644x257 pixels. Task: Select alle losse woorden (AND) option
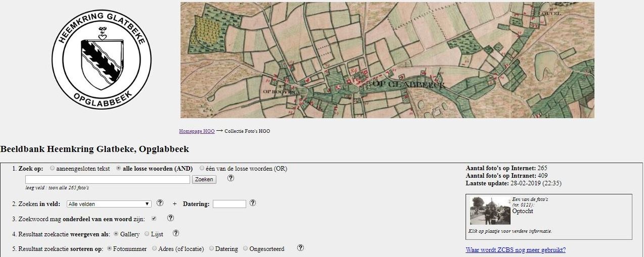point(119,169)
